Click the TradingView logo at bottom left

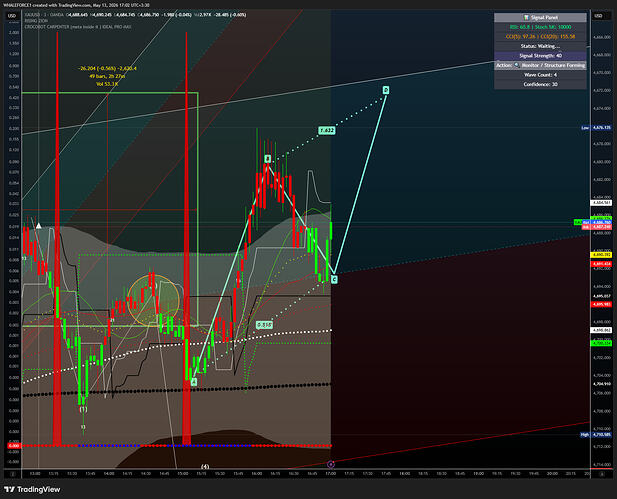[x=32, y=489]
